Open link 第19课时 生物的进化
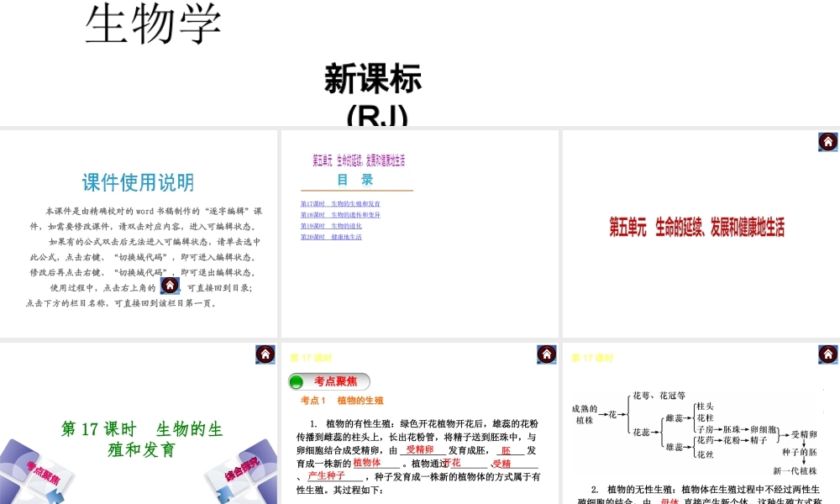 (x=331, y=226)
